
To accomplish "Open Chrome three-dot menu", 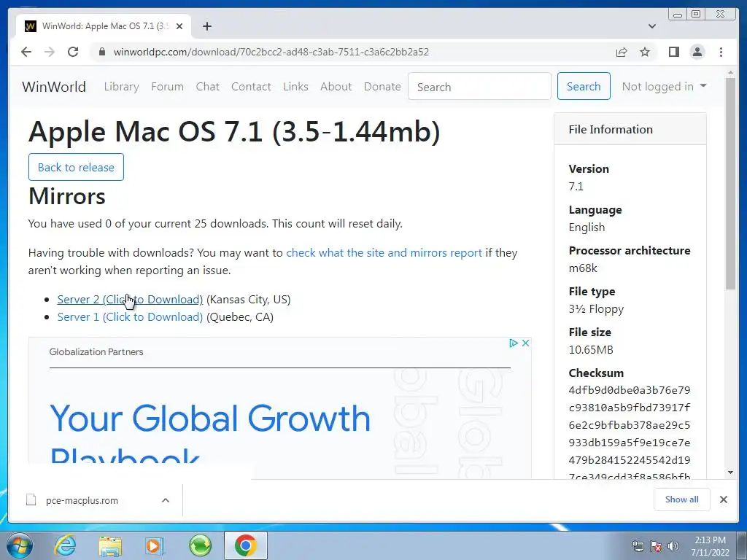I will coord(721,52).
